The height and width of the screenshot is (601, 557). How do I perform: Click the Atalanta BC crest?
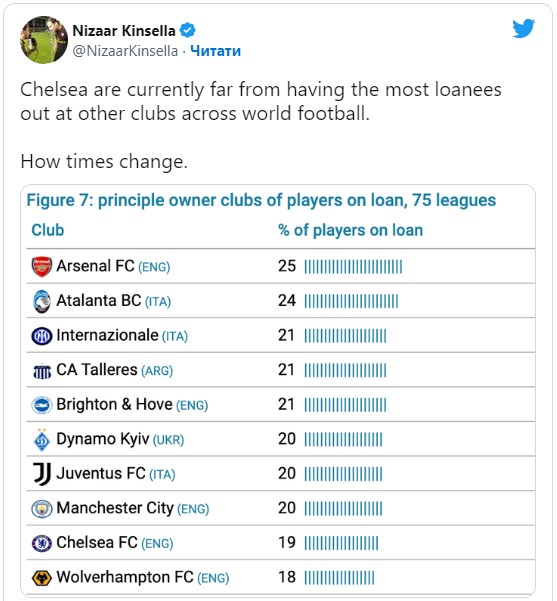(42, 301)
